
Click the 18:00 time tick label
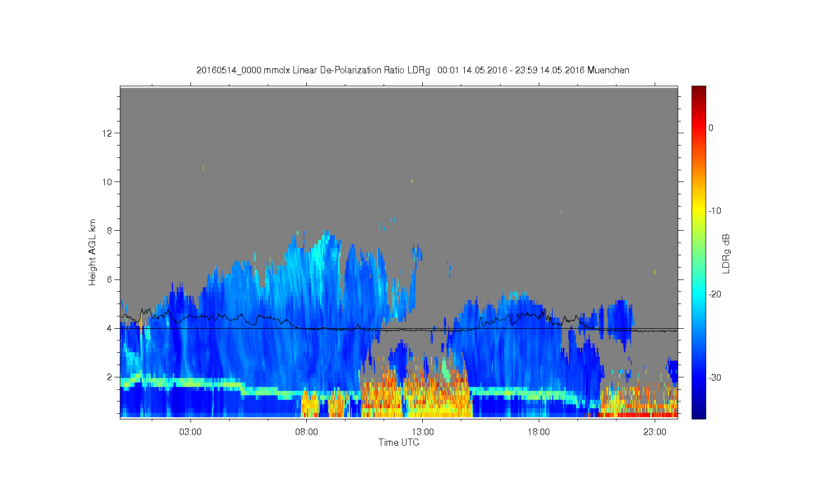pyautogui.click(x=539, y=432)
